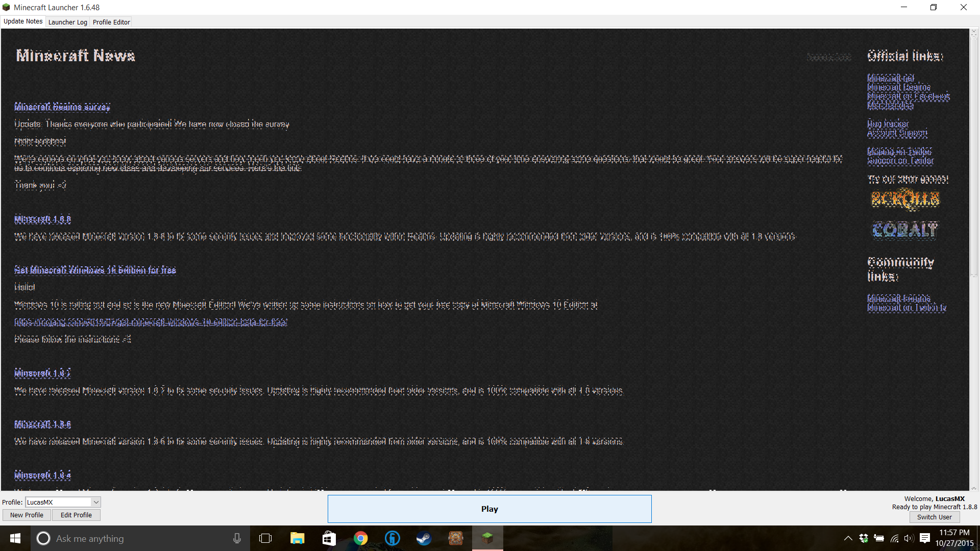Click the Task View icon
Screen dimensions: 980x551
(x=265, y=538)
